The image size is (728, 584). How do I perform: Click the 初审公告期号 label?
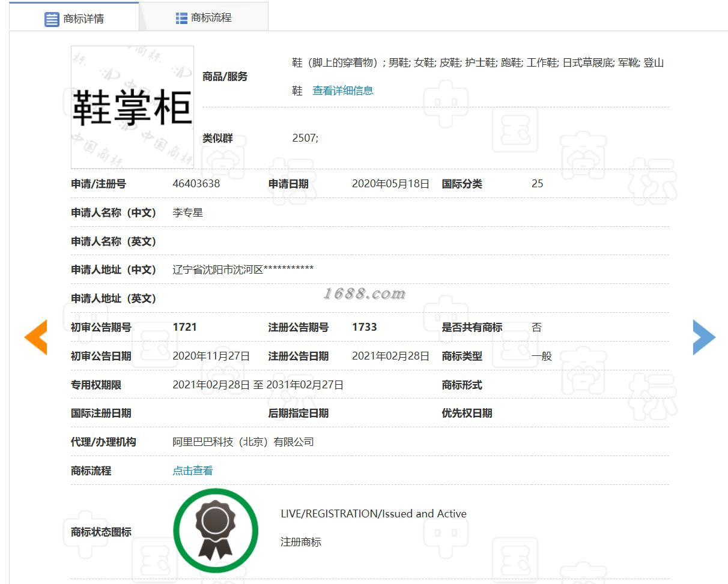click(101, 327)
